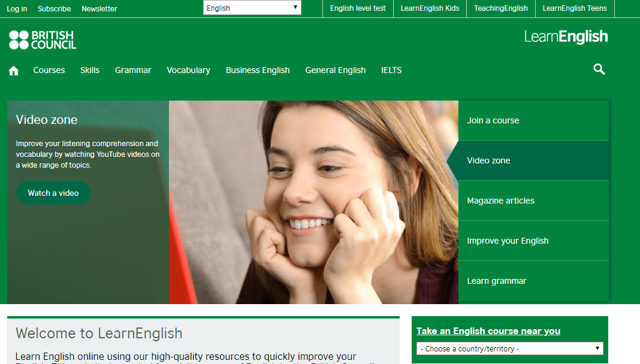This screenshot has width=640, height=364.
Task: Select the Join a course slide tab
Action: (533, 120)
